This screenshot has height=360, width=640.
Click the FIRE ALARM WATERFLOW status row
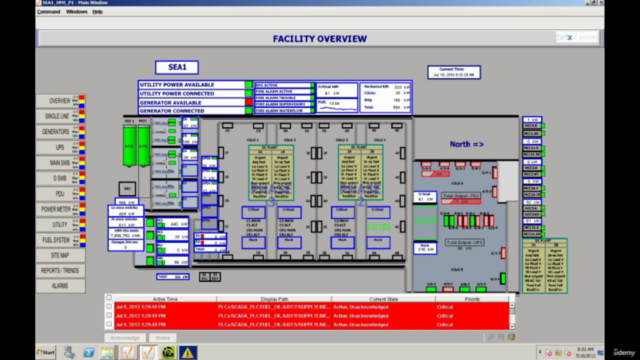coord(284,110)
